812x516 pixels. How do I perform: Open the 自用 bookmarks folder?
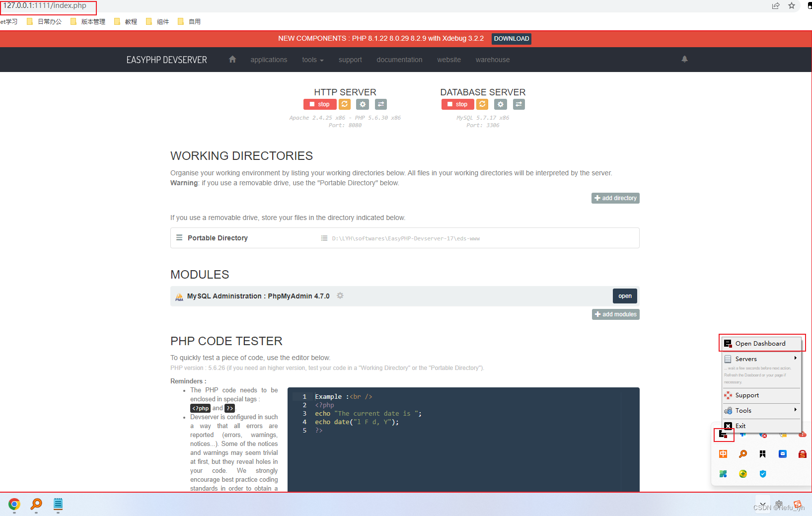189,21
